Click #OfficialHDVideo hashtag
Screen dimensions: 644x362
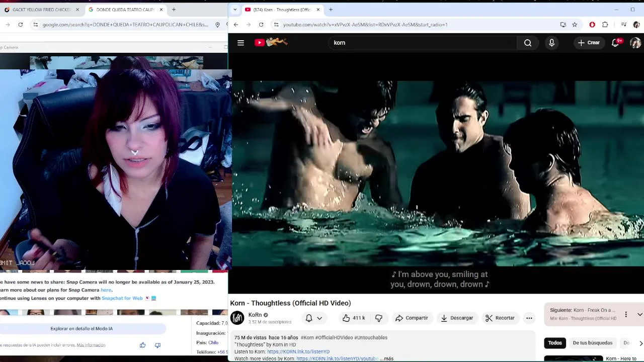pyautogui.click(x=335, y=337)
